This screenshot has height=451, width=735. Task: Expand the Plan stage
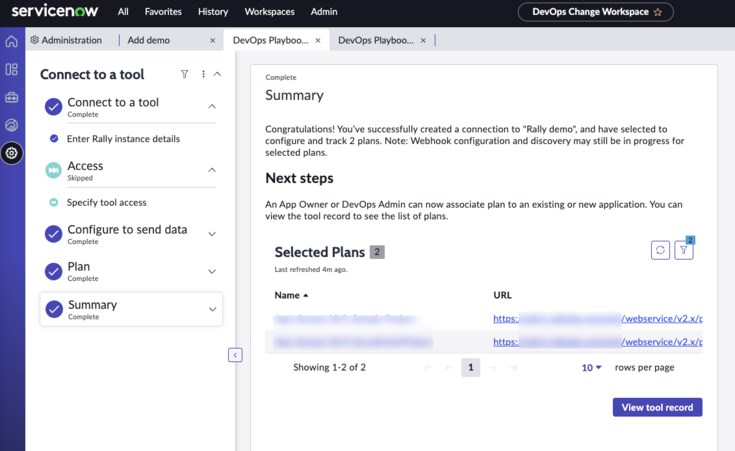click(212, 271)
